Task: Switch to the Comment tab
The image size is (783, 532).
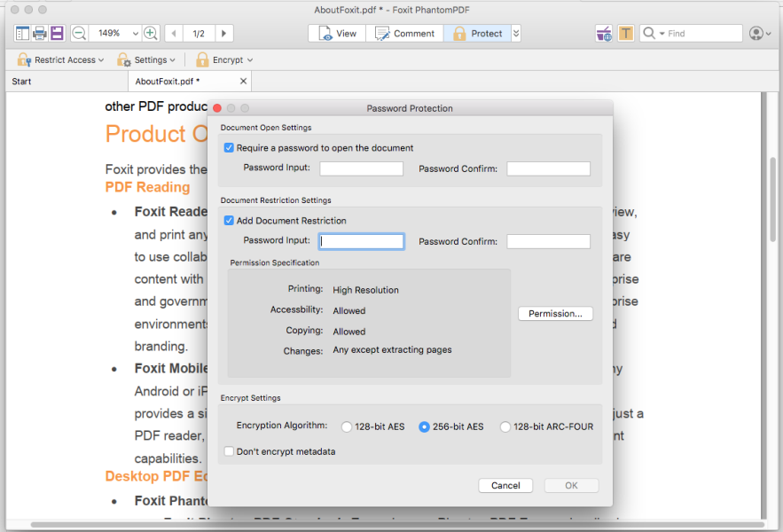Action: tap(404, 34)
